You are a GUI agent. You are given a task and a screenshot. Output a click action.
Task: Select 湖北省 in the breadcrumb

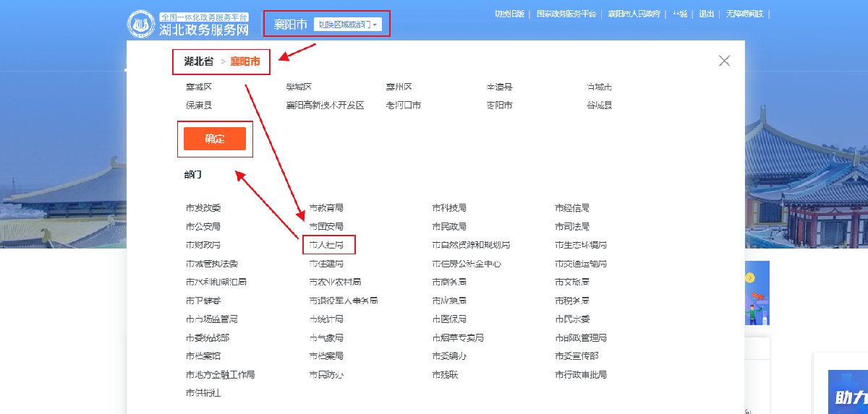click(x=198, y=61)
